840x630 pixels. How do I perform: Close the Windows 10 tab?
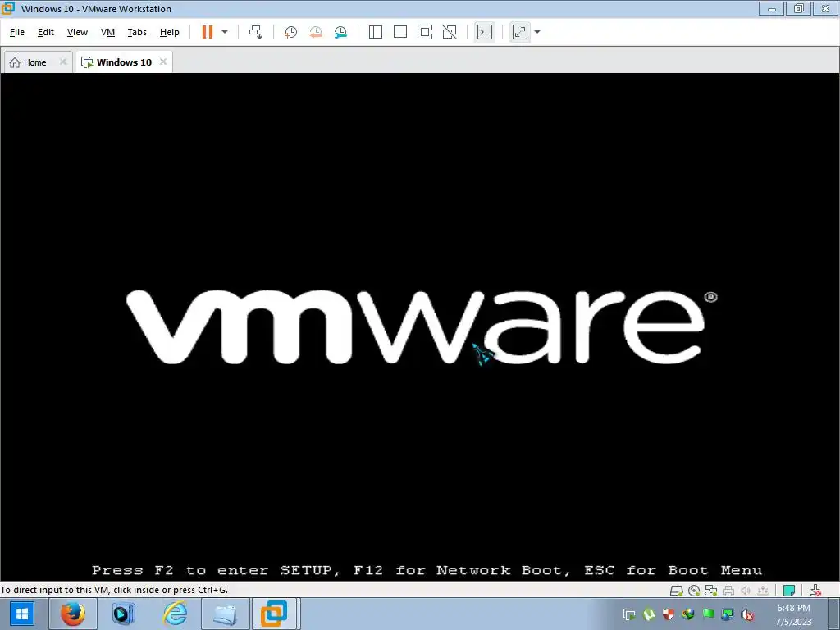click(x=163, y=62)
